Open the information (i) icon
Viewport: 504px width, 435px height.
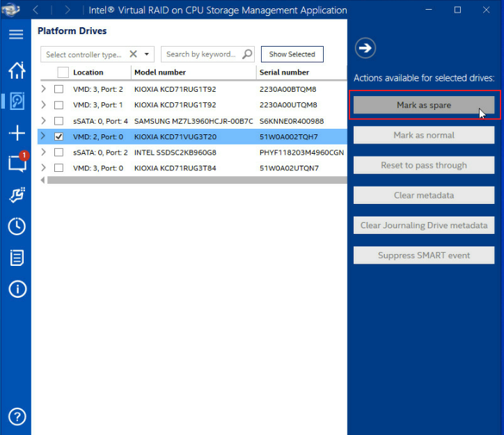pos(17,289)
